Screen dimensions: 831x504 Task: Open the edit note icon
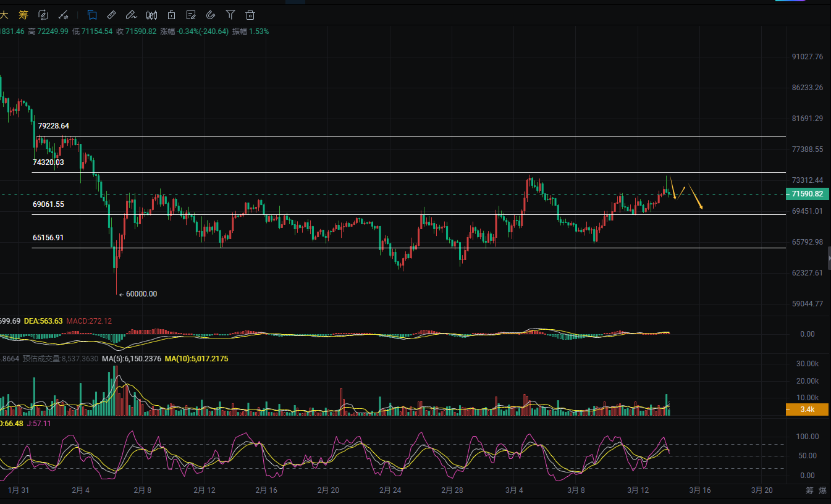pos(191,14)
